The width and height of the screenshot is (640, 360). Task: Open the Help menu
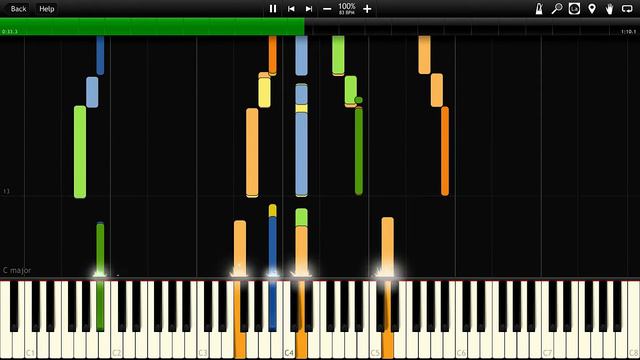47,9
